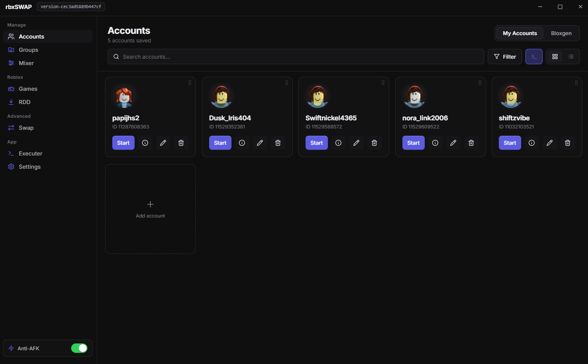Image resolution: width=588 pixels, height=364 pixels.
Task: Show info for shiftzvibe account
Action: pyautogui.click(x=531, y=143)
